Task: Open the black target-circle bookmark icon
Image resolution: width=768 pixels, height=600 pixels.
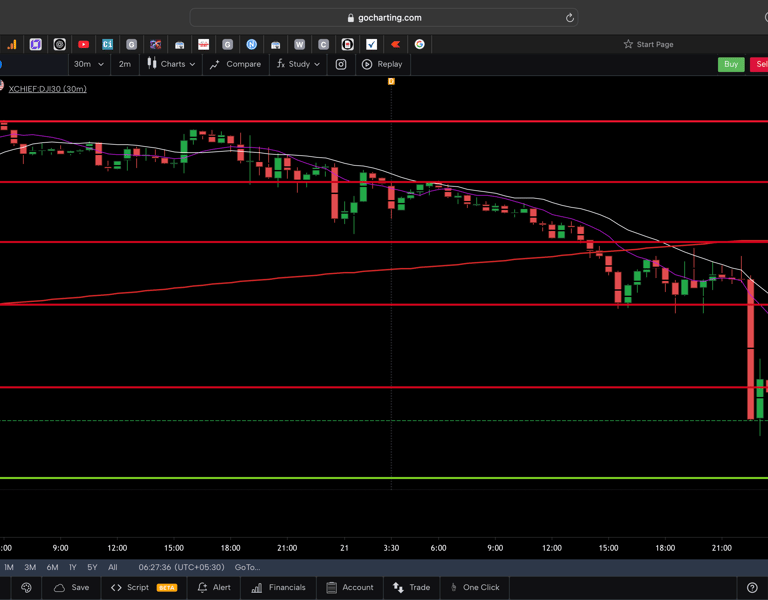Action: click(60, 45)
